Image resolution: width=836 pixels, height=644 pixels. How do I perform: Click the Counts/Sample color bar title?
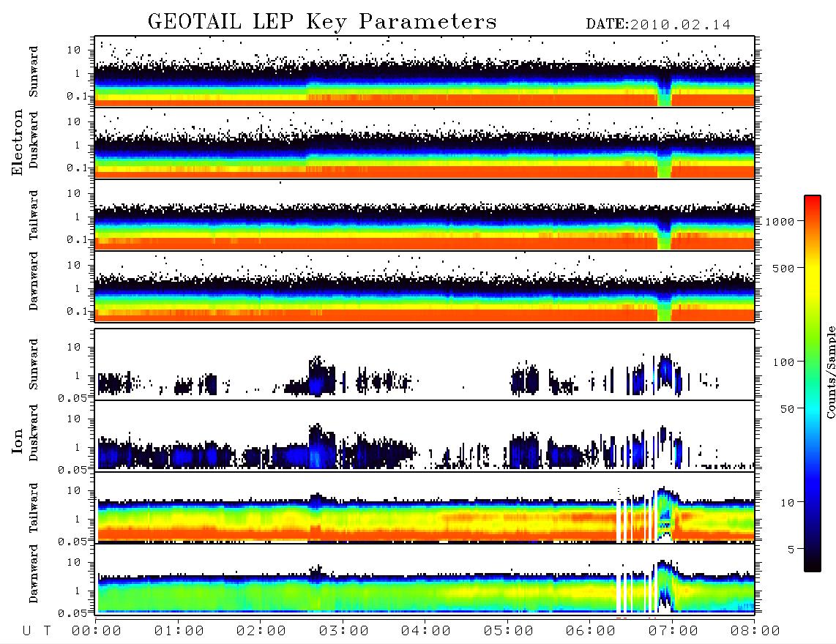click(x=830, y=372)
